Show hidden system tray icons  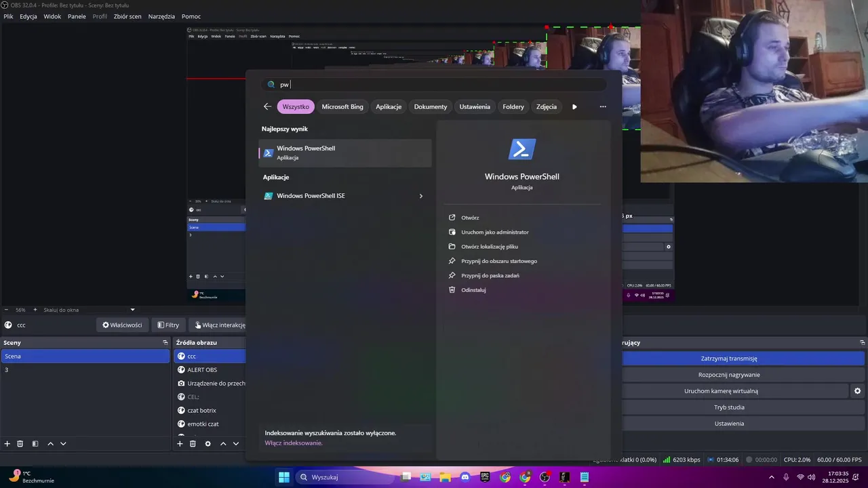771,477
